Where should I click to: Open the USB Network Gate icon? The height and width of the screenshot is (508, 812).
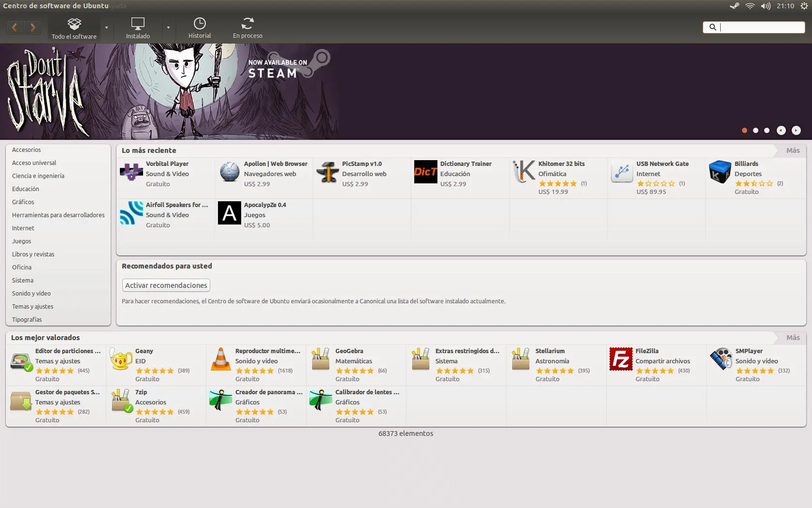[x=622, y=172]
